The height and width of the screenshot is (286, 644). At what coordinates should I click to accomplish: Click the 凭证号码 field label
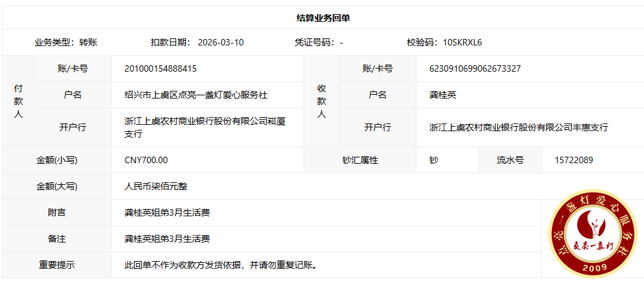314,43
